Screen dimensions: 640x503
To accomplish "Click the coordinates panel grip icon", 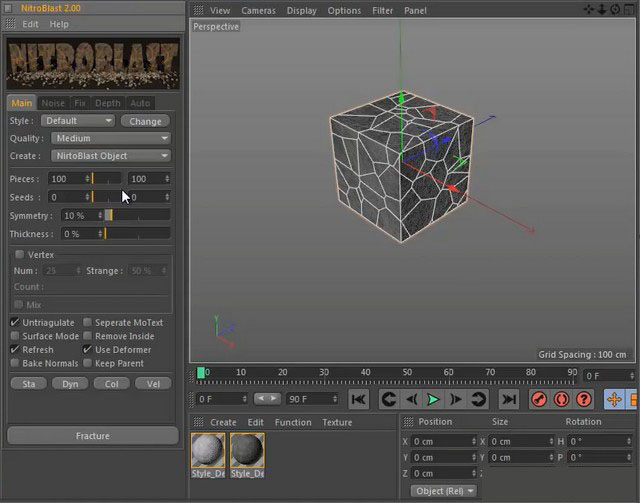I will tap(408, 422).
